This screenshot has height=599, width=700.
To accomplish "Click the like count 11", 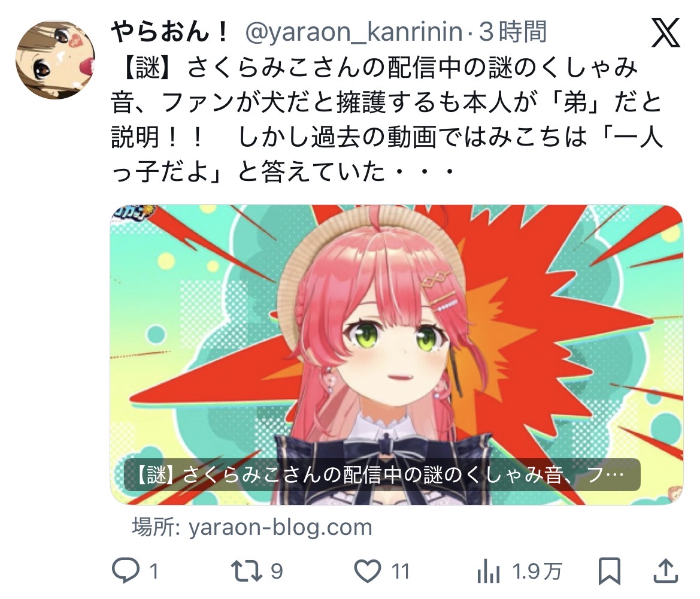I will [x=401, y=571].
